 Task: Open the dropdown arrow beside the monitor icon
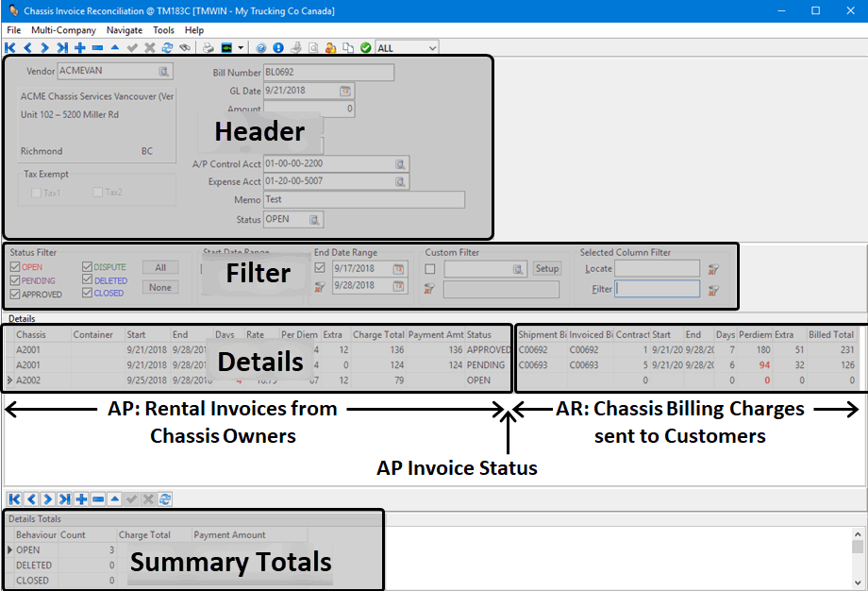[x=242, y=47]
